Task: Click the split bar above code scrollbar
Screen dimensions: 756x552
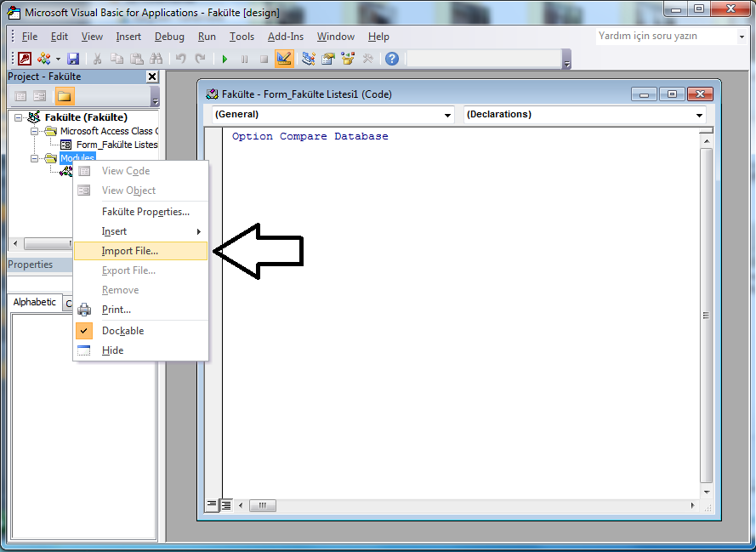Action: click(x=707, y=130)
